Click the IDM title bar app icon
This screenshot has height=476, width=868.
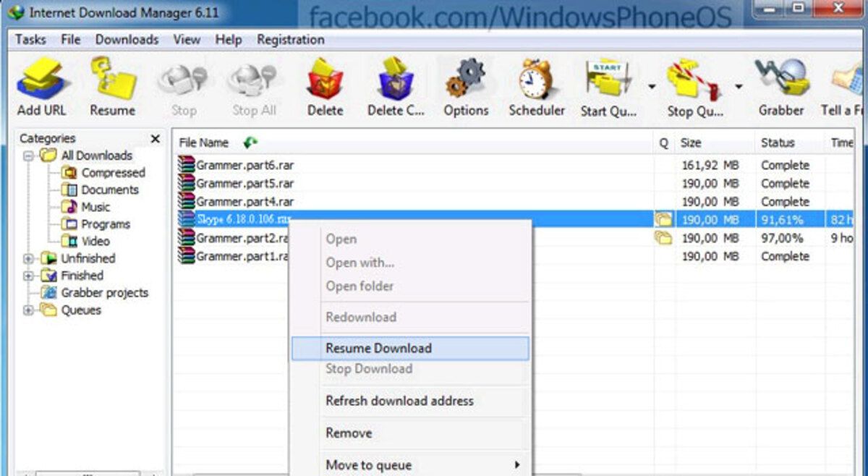(15, 13)
